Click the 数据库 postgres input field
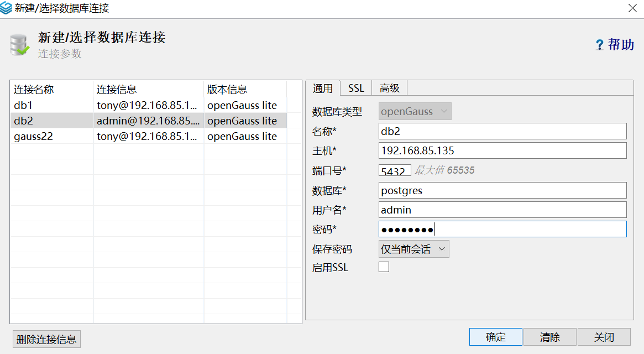644x354 pixels. pyautogui.click(x=502, y=190)
